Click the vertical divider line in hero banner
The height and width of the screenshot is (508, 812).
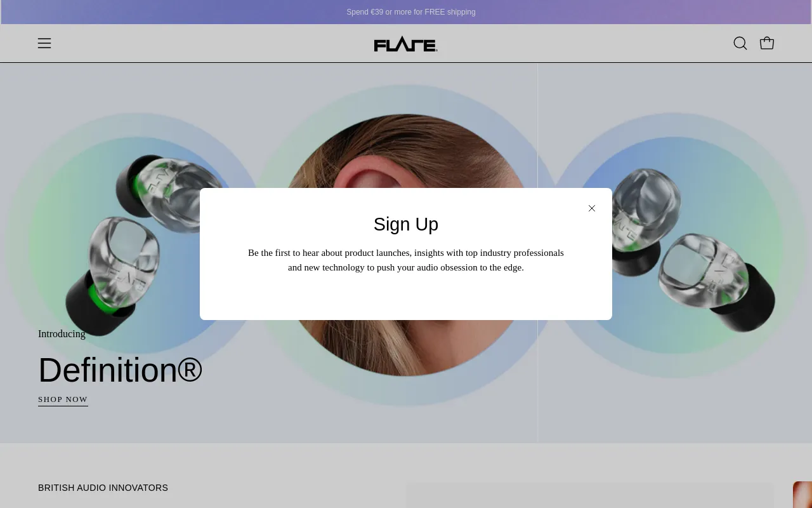[537, 394]
